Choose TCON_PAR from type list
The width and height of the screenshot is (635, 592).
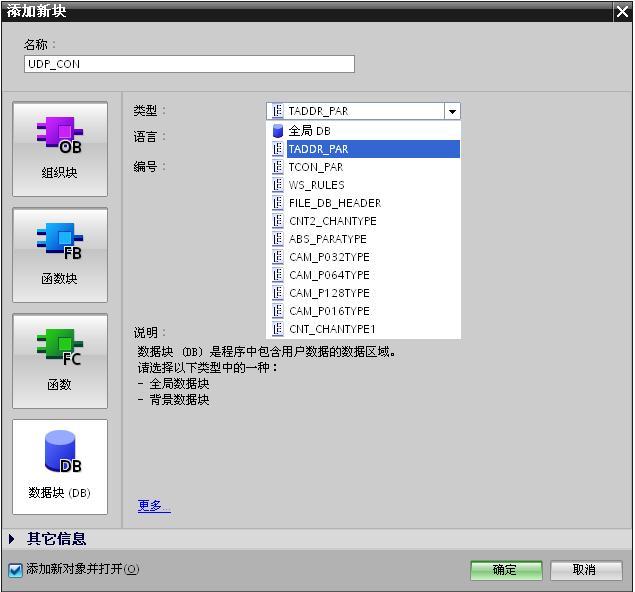coord(363,167)
